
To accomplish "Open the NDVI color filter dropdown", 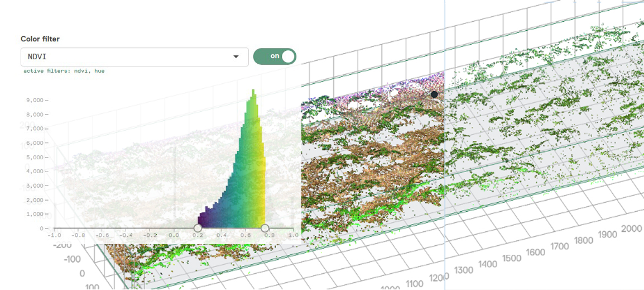I will (134, 57).
